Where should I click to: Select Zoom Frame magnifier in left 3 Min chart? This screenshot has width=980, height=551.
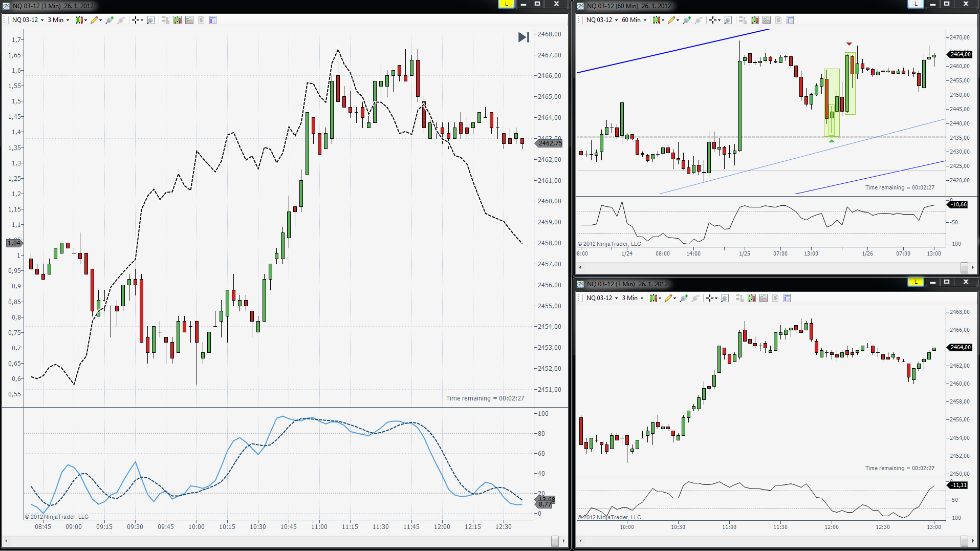point(150,20)
